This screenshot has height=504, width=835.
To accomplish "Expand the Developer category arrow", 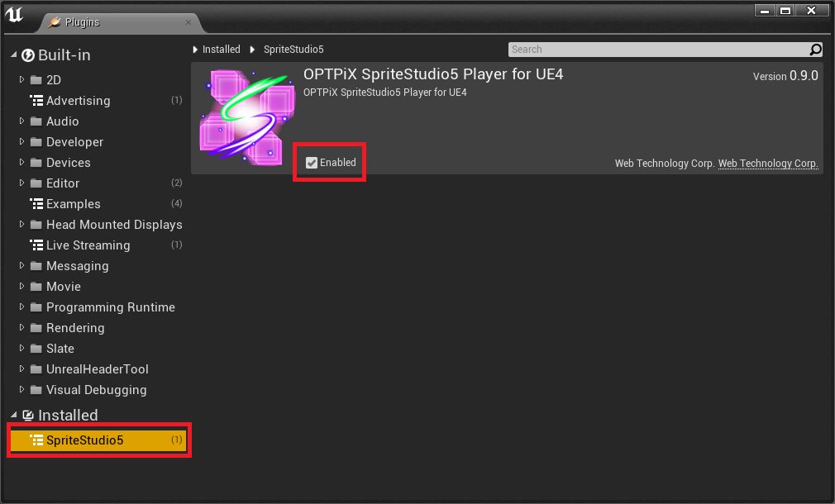I will coord(21,141).
